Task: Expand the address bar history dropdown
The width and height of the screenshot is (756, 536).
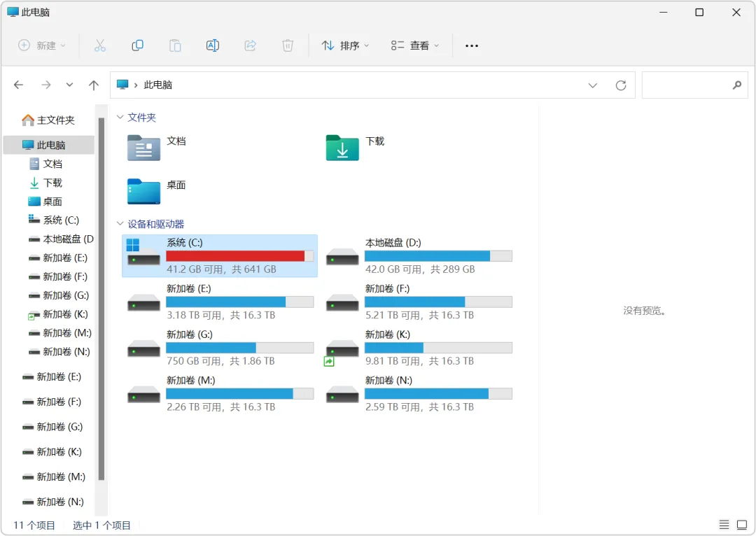Action: pyautogui.click(x=593, y=85)
